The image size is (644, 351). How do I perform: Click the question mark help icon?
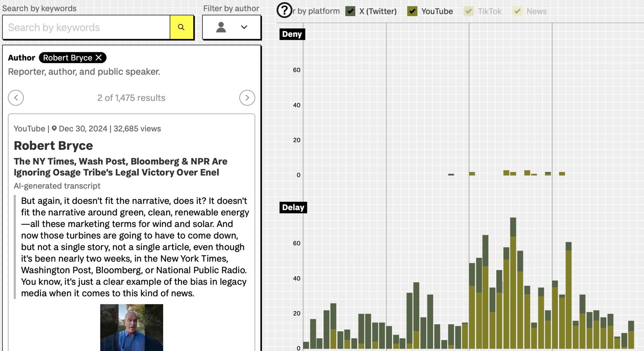click(284, 10)
